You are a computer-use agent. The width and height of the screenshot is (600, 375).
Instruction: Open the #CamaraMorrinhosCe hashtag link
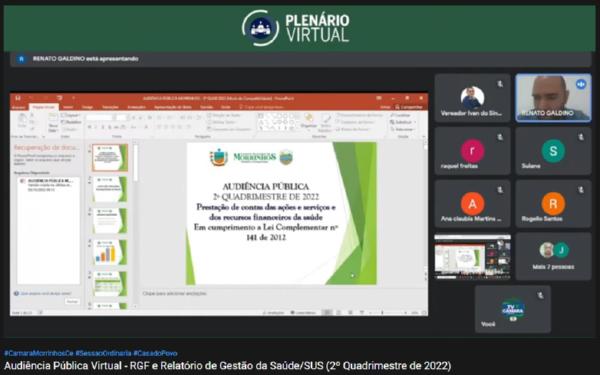(39, 353)
